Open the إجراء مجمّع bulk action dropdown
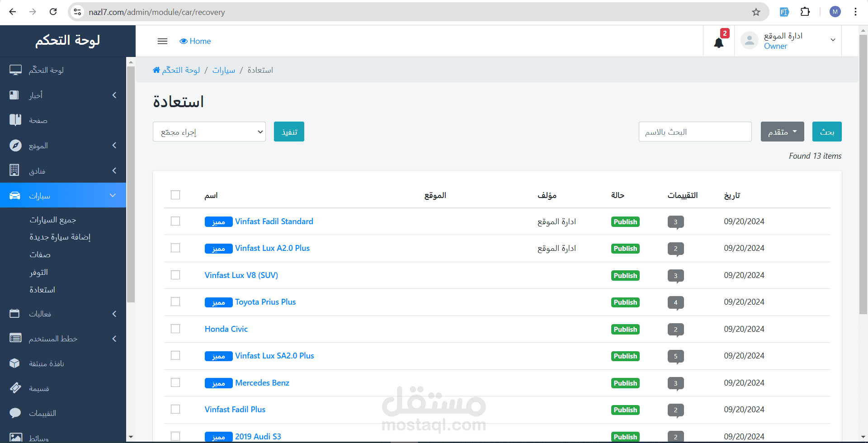868x443 pixels. tap(209, 132)
